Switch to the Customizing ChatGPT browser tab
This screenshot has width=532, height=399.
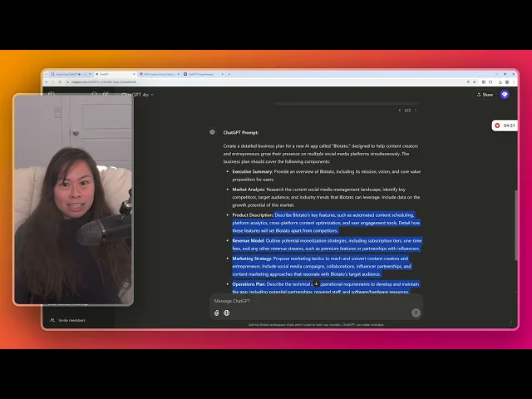(69, 74)
